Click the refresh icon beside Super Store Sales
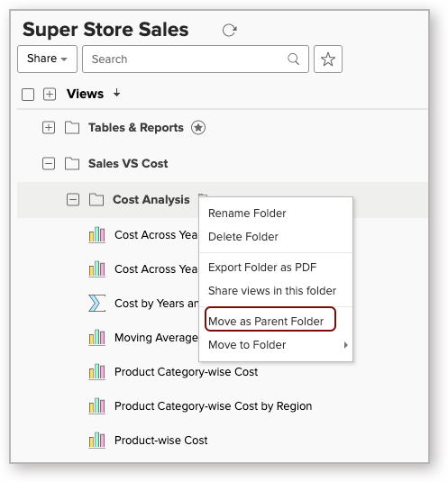Screen dimensions: 448x482 click(x=229, y=30)
